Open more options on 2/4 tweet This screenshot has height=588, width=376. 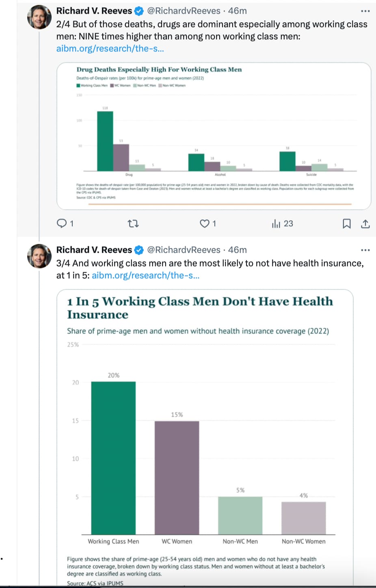pos(365,11)
